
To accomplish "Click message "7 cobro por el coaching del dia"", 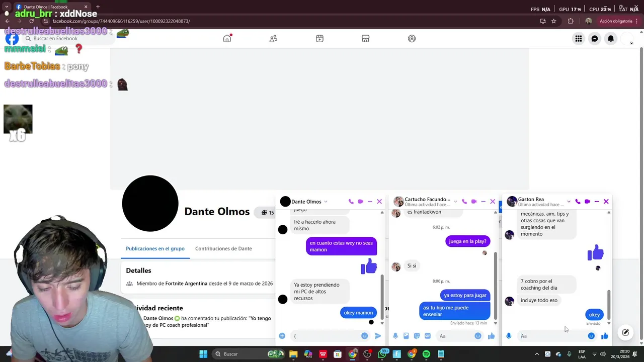I will click(546, 285).
